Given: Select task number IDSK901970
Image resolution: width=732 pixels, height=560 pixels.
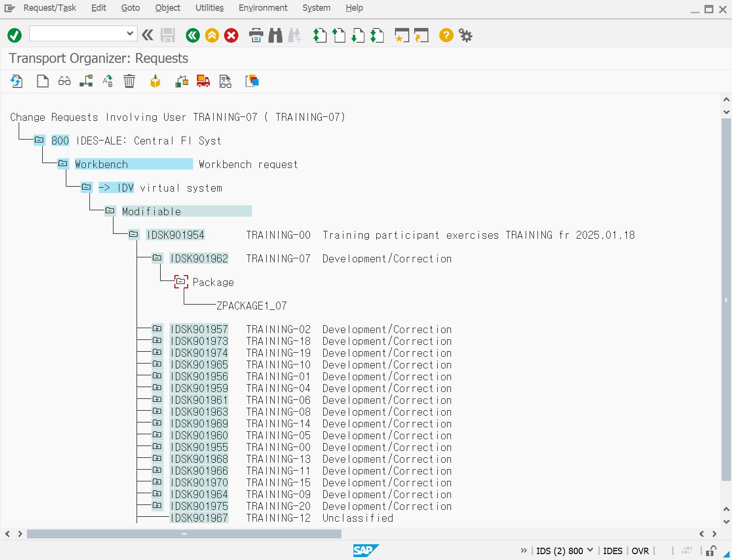Looking at the screenshot, I should pyautogui.click(x=199, y=482).
